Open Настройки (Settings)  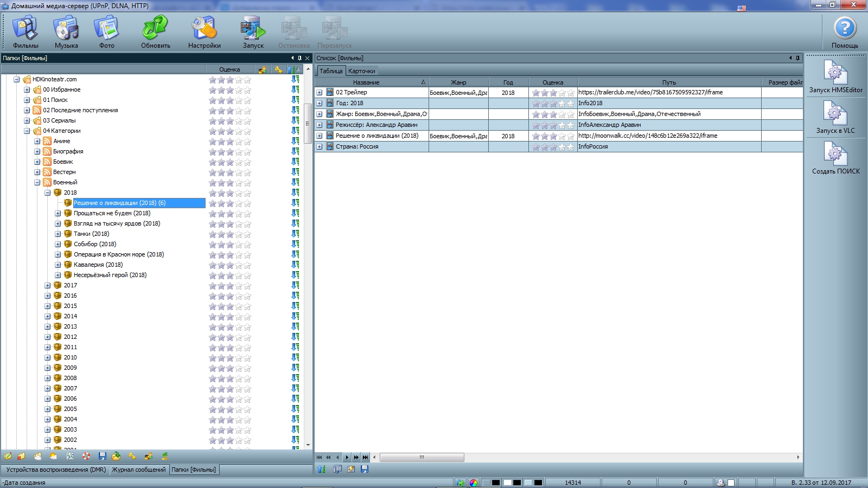point(204,31)
